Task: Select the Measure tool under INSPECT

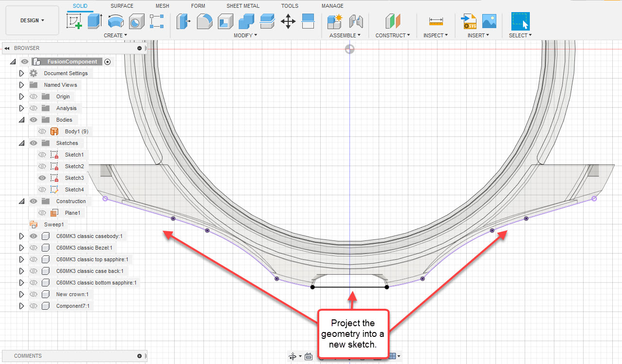Action: point(436,21)
